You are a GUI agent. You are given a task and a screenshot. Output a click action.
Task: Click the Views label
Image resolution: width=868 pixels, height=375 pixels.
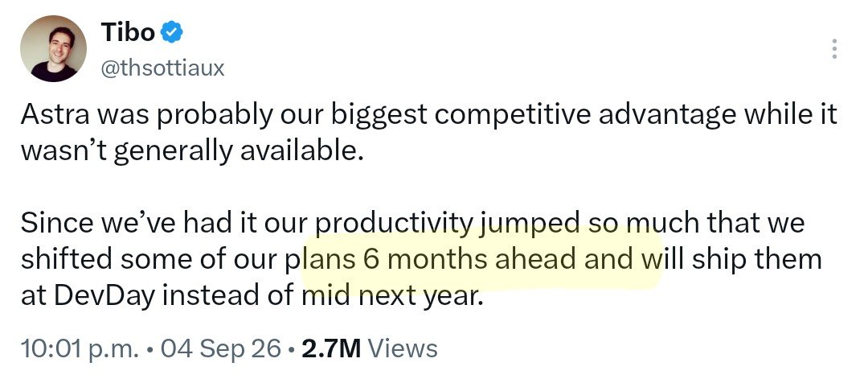[x=403, y=349]
